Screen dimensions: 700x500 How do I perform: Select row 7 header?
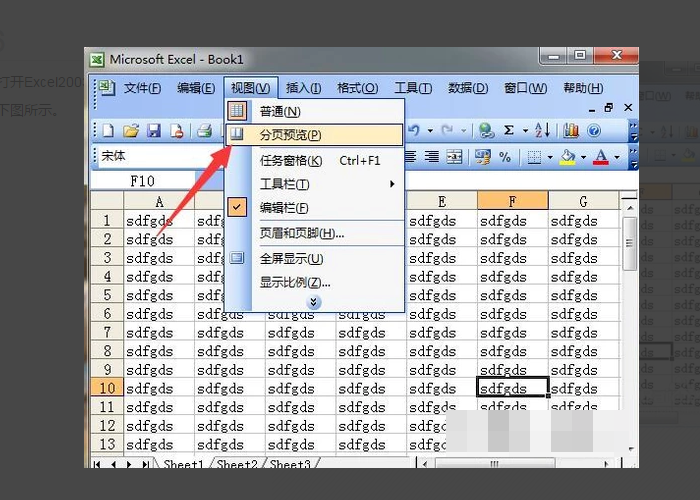107,332
